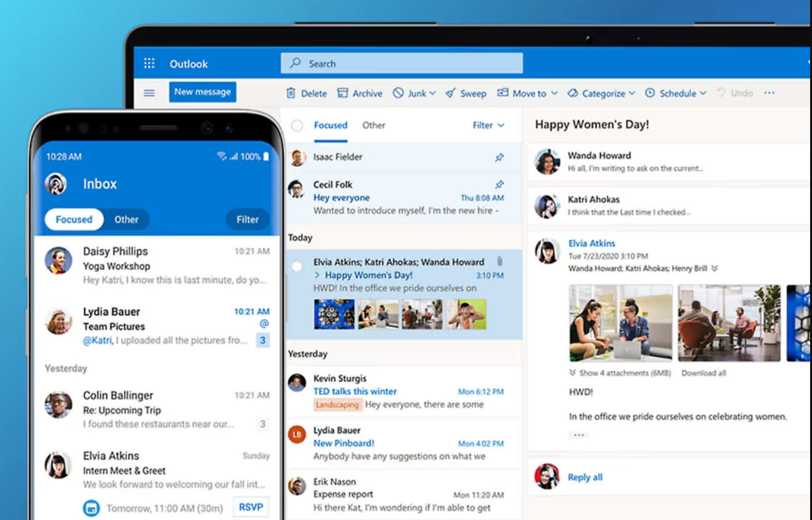Open the Filter dropdown in the message list

(488, 125)
